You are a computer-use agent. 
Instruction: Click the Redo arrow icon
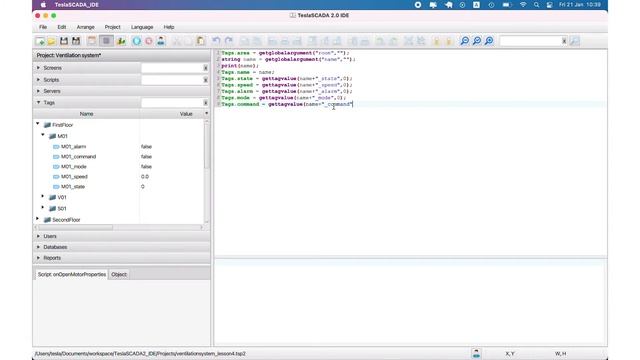point(229,41)
